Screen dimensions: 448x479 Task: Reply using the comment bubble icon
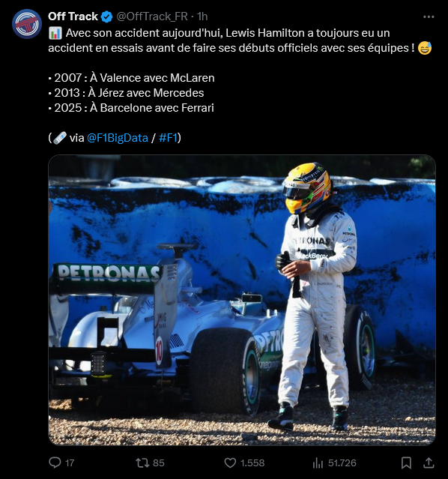coord(55,463)
